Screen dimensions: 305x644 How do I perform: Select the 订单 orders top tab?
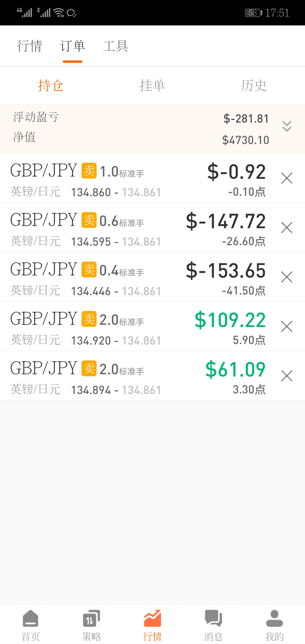click(73, 46)
